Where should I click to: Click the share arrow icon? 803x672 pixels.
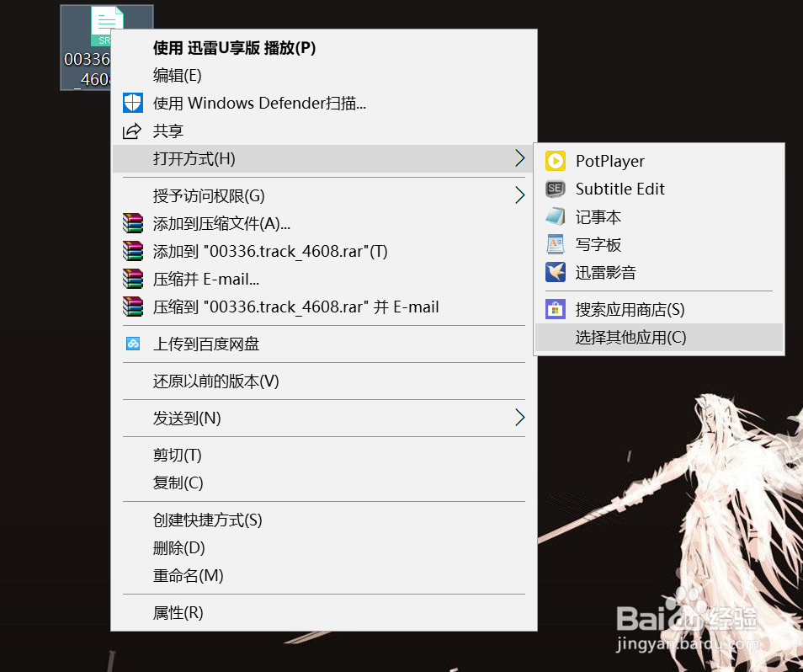132,131
